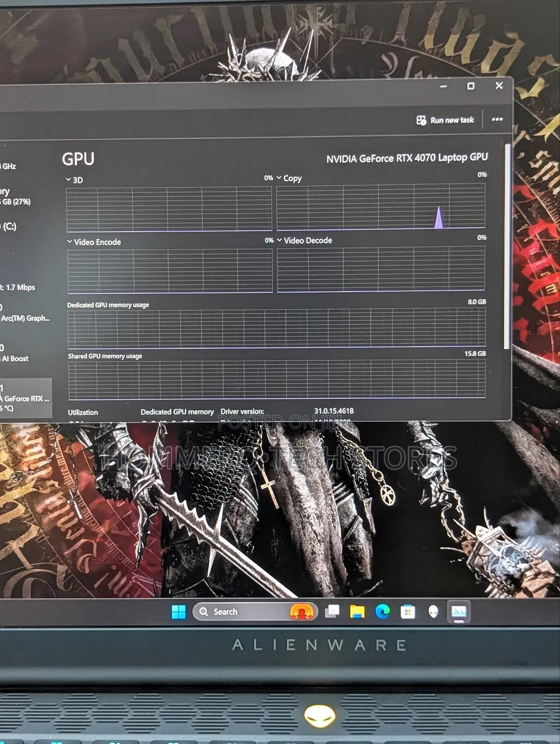Select the 1.7 Mbps network item
This screenshot has width=560, height=744.
[x=19, y=287]
